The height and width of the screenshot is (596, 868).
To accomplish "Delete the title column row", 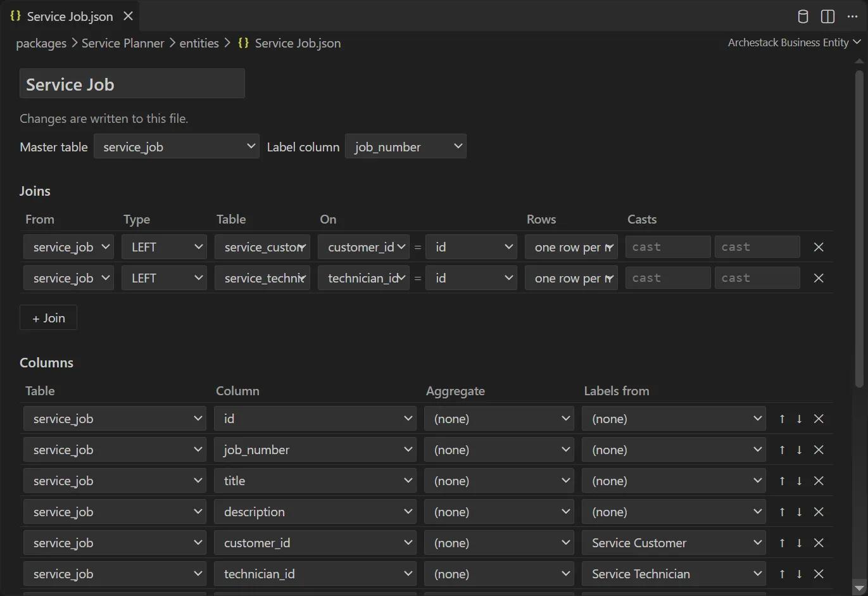I will (819, 481).
